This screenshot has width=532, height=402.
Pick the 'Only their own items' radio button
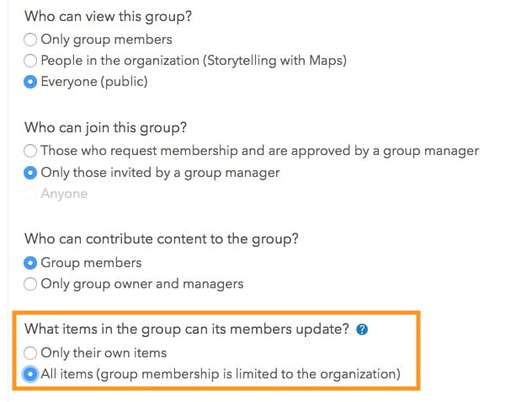pos(31,353)
